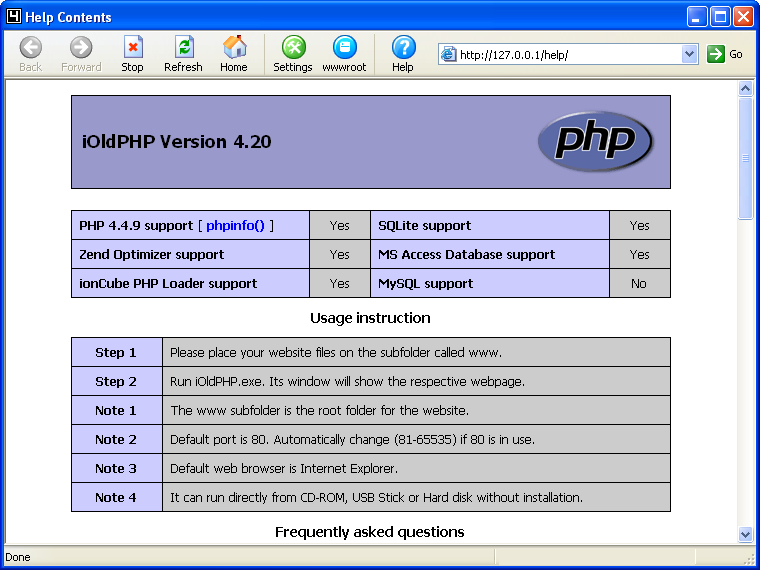Minimize the Help Contents window
This screenshot has width=760, height=570.
coord(697,17)
